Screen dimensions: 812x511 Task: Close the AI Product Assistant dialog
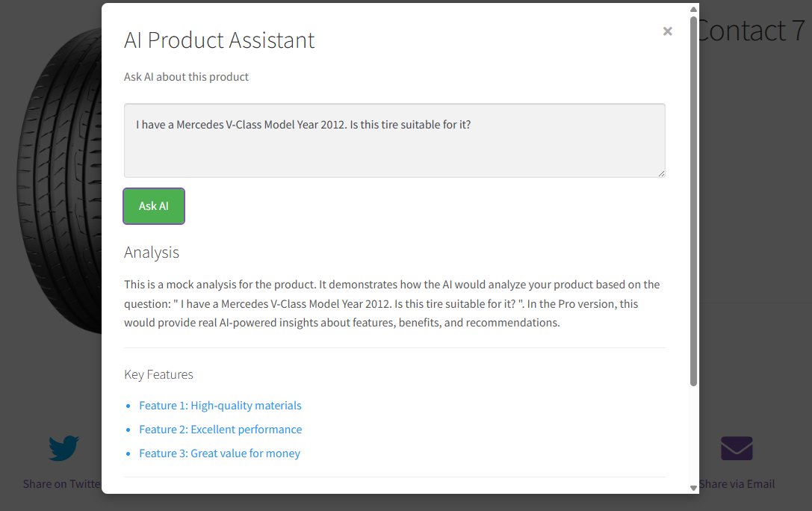pos(668,31)
